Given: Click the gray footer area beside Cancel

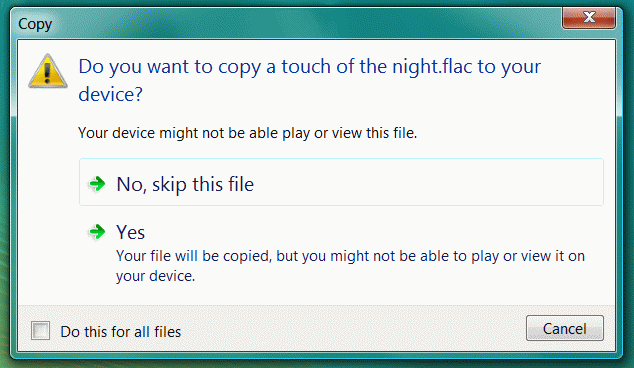Looking at the screenshot, I should (352, 330).
